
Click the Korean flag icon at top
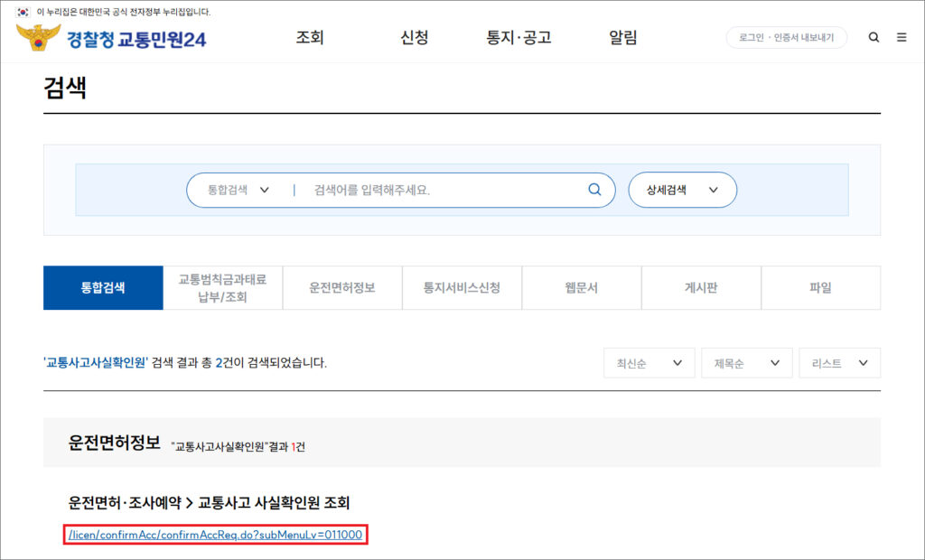23,12
